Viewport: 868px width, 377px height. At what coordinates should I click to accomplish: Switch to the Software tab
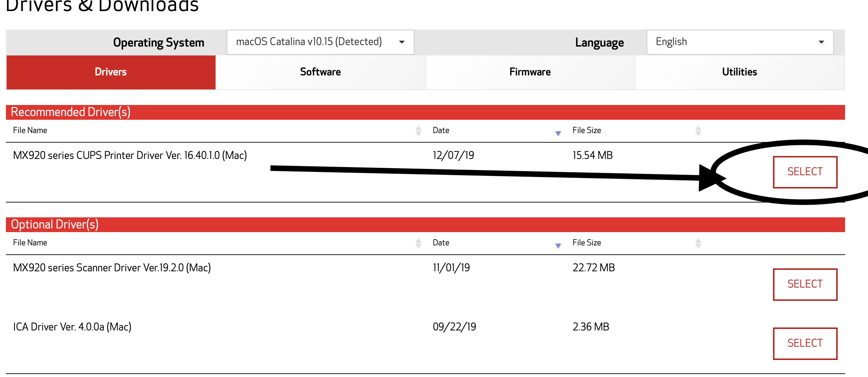321,72
